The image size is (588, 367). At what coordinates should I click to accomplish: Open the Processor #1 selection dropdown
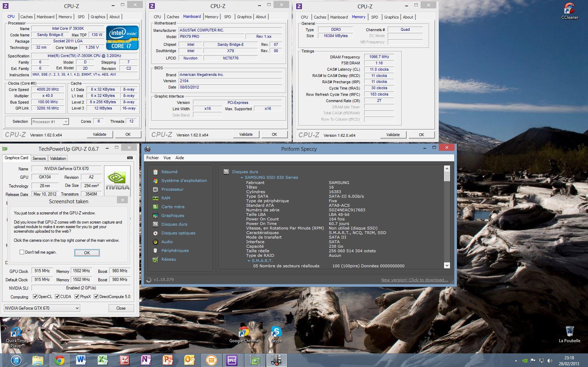tap(50, 122)
